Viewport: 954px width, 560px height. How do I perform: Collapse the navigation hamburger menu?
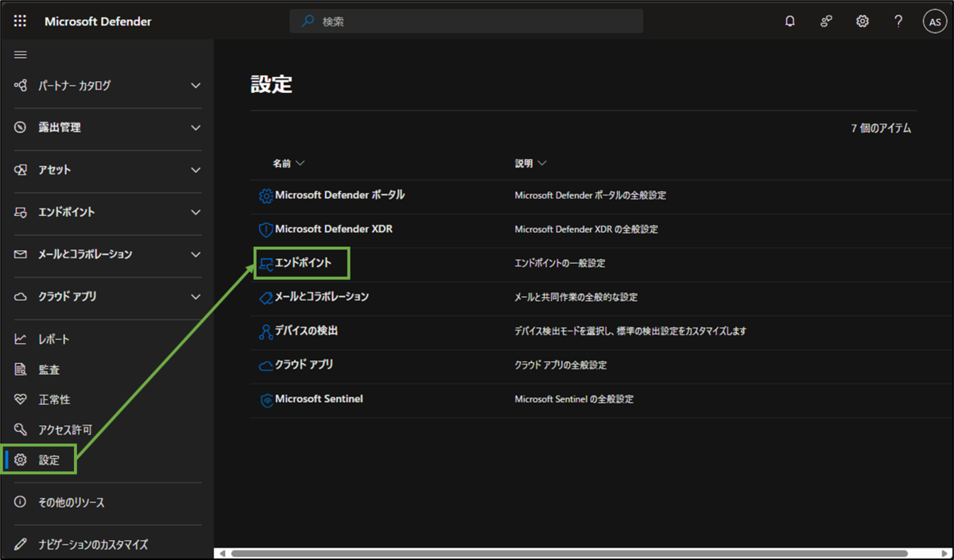[21, 54]
